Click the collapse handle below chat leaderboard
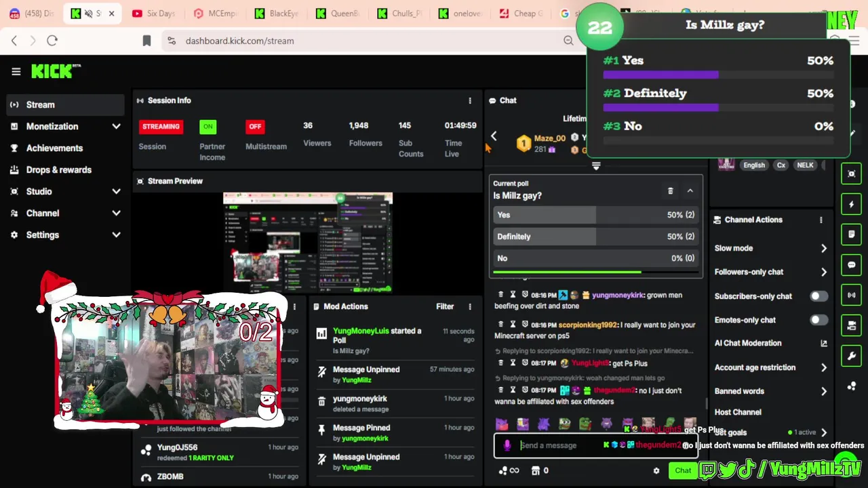The width and height of the screenshot is (868, 488). click(x=596, y=165)
